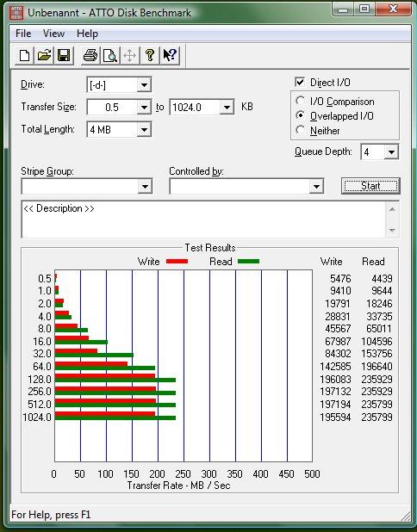Click read value 4439

(x=382, y=279)
